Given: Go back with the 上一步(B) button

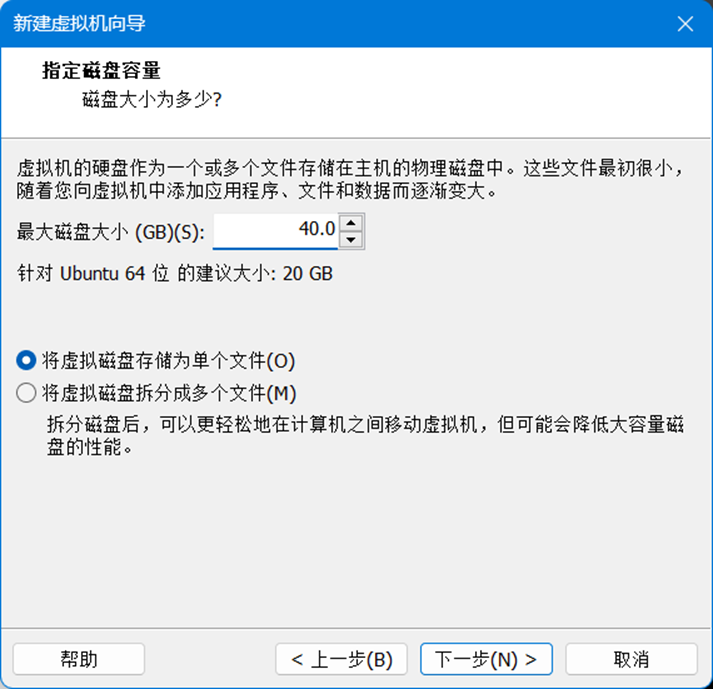Looking at the screenshot, I should [x=341, y=659].
